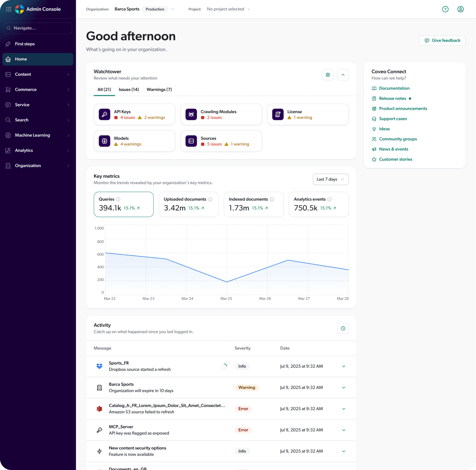Click the Coveo logo in sidebar
Viewport: 476px width, 470px height.
coord(20,9)
